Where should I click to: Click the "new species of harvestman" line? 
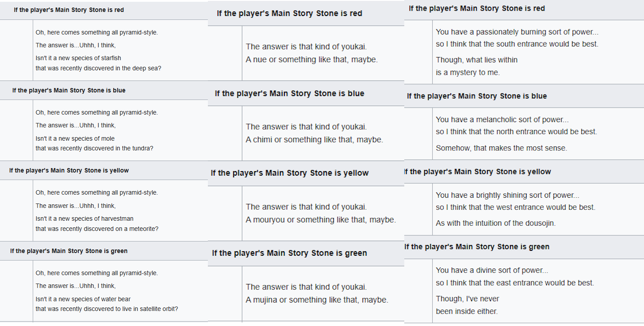84,219
